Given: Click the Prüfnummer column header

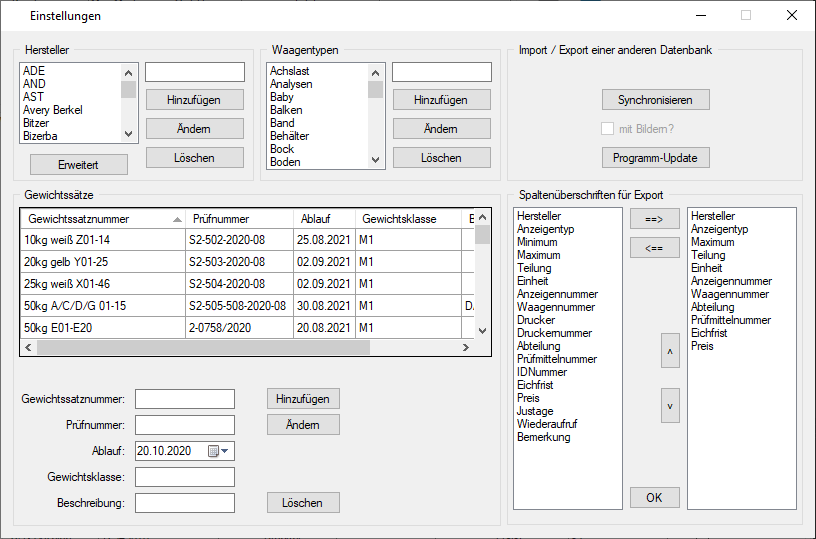Looking at the screenshot, I should (x=238, y=219).
